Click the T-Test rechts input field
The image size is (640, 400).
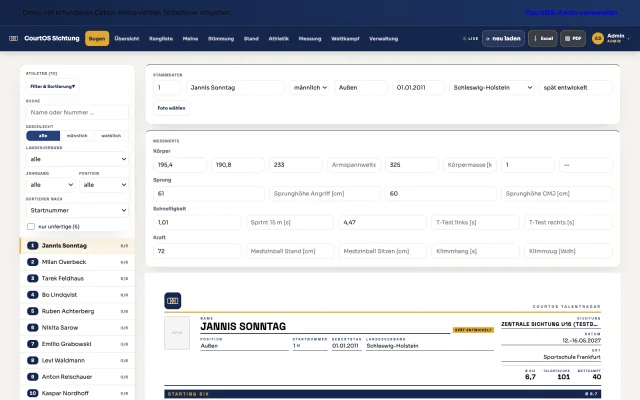[x=568, y=222]
